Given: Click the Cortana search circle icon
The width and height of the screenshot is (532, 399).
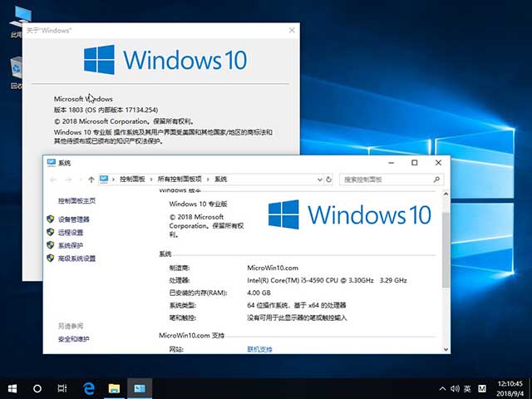Looking at the screenshot, I should point(37,388).
